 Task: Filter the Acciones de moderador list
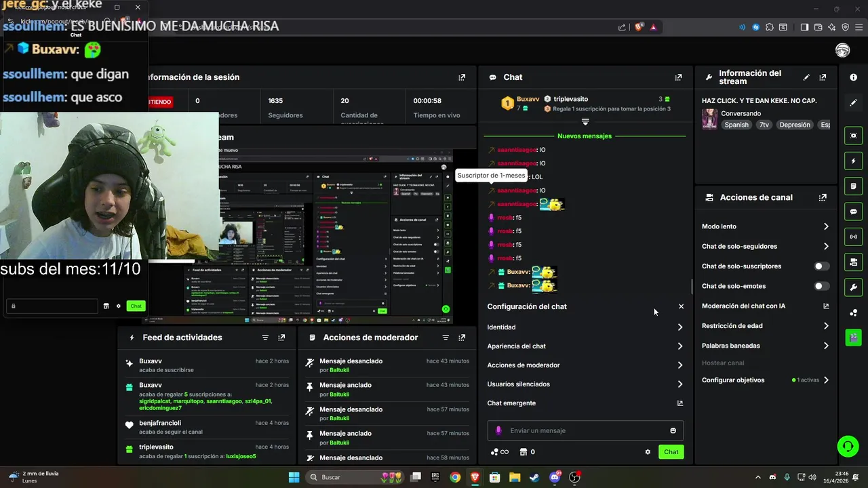point(446,338)
